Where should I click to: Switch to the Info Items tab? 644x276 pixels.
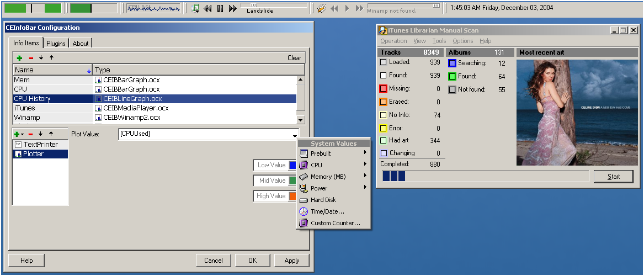point(26,43)
